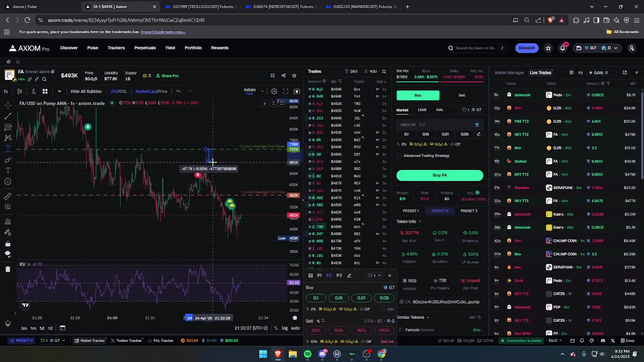Toggle chart fullscreen mode
The width and height of the screenshot is (644, 362).
285,92
